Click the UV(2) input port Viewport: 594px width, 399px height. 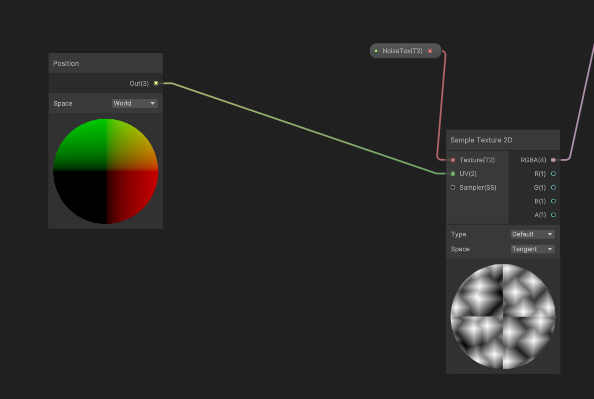(453, 174)
